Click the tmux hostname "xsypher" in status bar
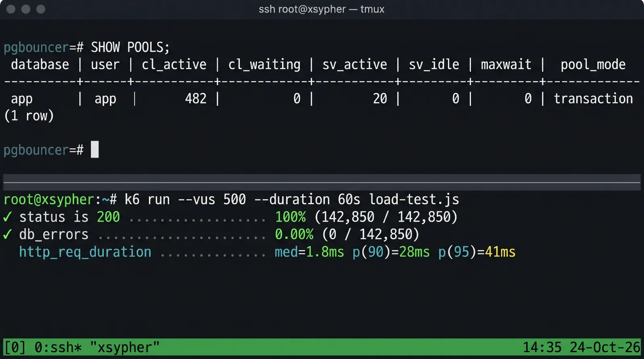This screenshot has width=644, height=359. click(125, 347)
